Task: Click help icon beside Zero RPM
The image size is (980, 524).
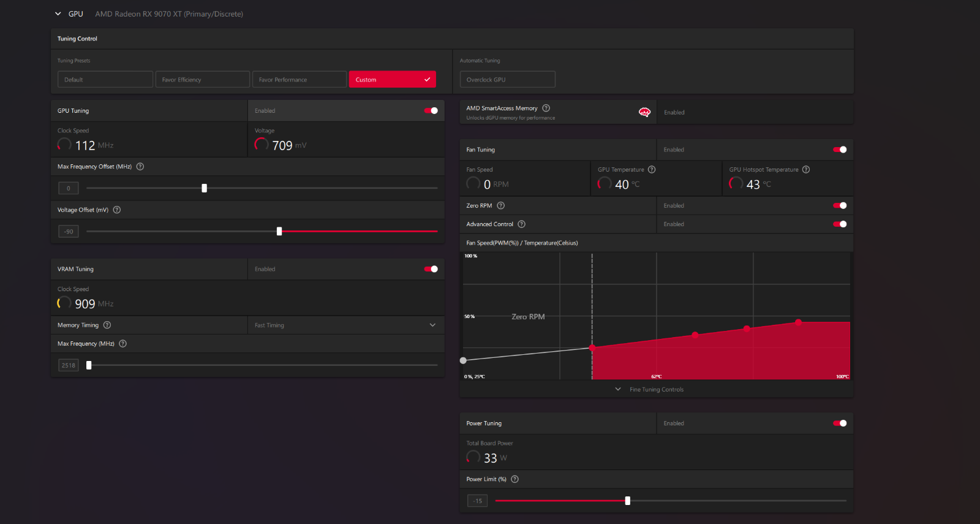Action: click(501, 206)
